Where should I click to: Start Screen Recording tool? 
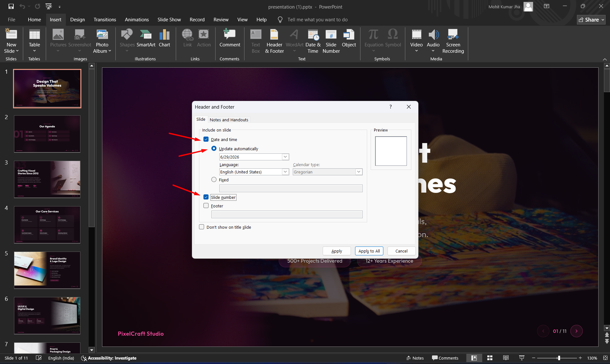point(453,41)
